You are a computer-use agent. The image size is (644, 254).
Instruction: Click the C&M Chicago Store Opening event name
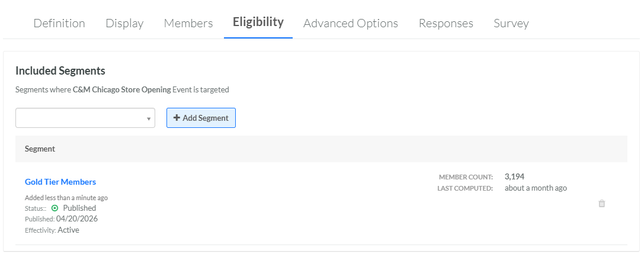click(x=121, y=89)
